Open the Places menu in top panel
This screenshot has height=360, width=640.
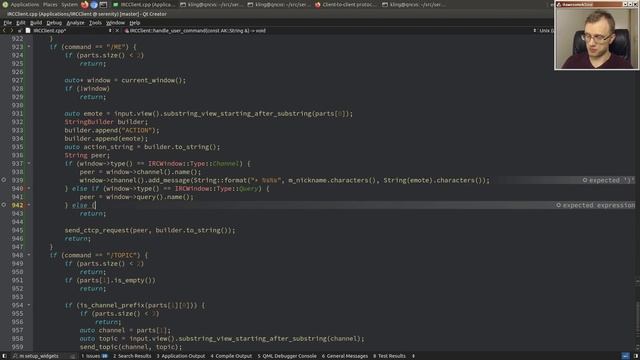50,4
